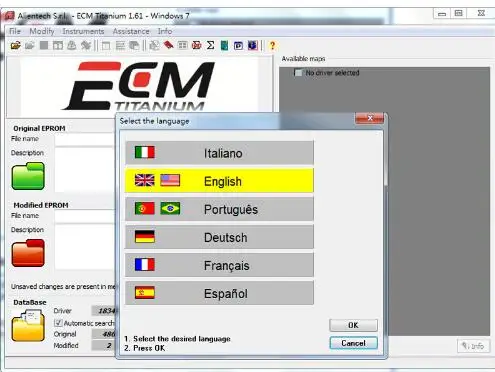This screenshot has height=372, width=495.
Task: Click the 'Press OK' instruction text
Action: (149, 348)
